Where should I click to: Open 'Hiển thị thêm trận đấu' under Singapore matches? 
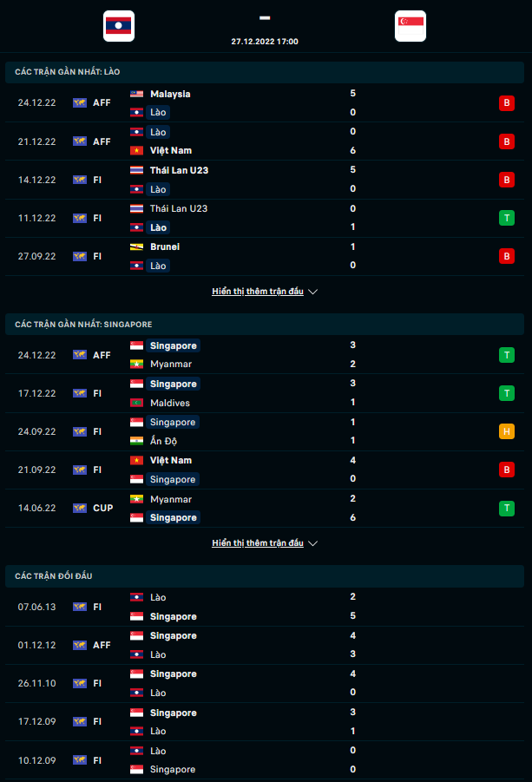pyautogui.click(x=258, y=543)
